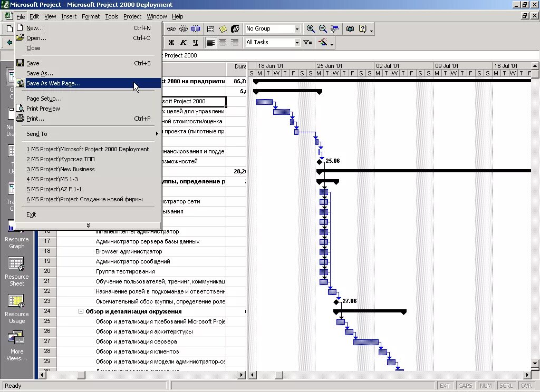Switch to Resource Sheet view
540x392 pixels.
pyautogui.click(x=16, y=272)
